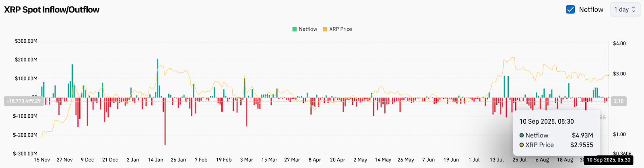Click the 19 Feb date label
This screenshot has width=644, height=168.
tap(224, 160)
